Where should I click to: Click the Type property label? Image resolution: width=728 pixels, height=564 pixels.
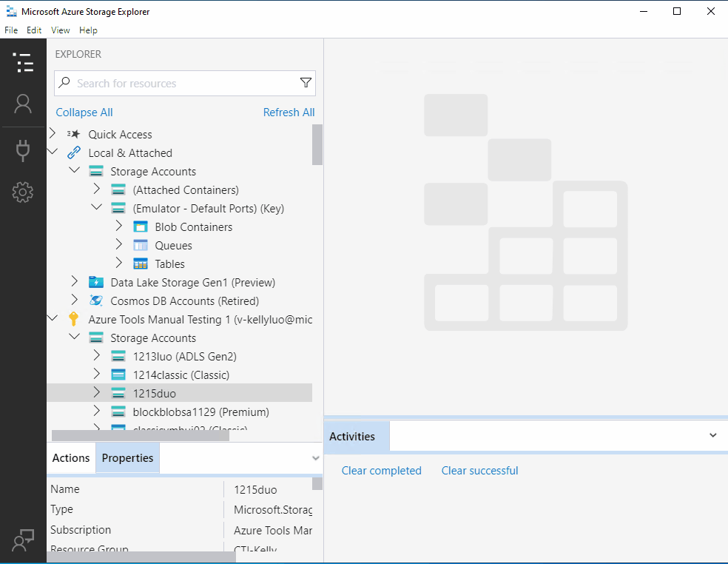click(61, 510)
